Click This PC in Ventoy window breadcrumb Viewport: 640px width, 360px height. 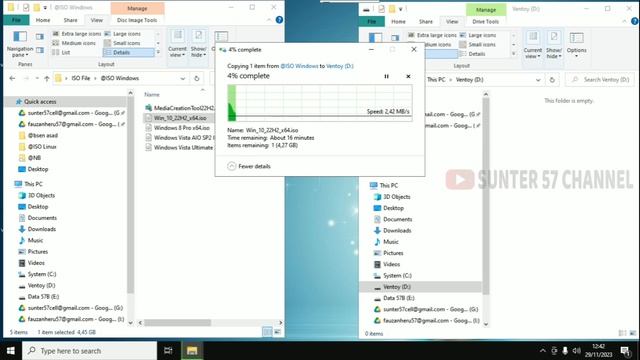(x=436, y=80)
